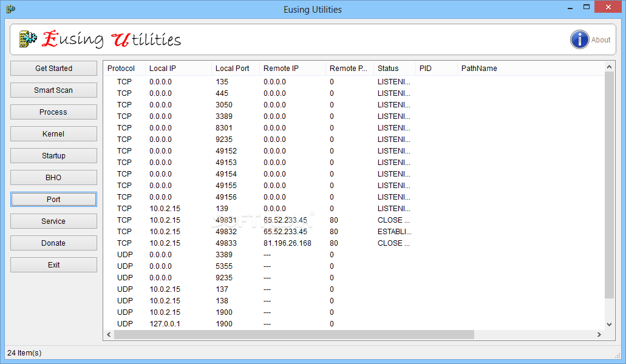Select the row with local port 137
Viewport: 626px width, 364px height.
[354, 289]
